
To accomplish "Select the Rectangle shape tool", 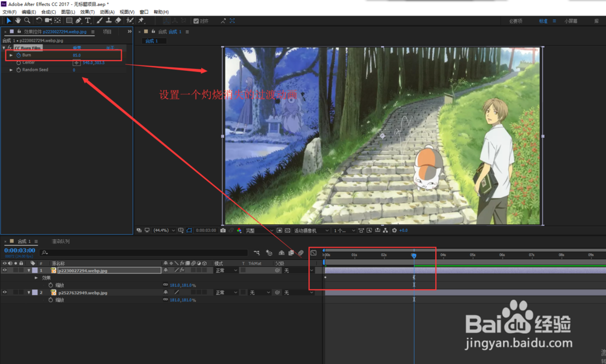I will click(69, 21).
